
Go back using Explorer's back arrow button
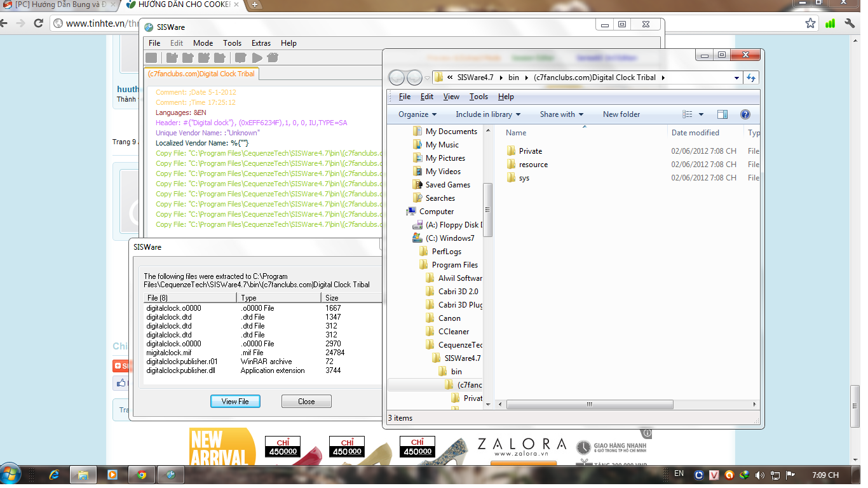[x=397, y=78]
